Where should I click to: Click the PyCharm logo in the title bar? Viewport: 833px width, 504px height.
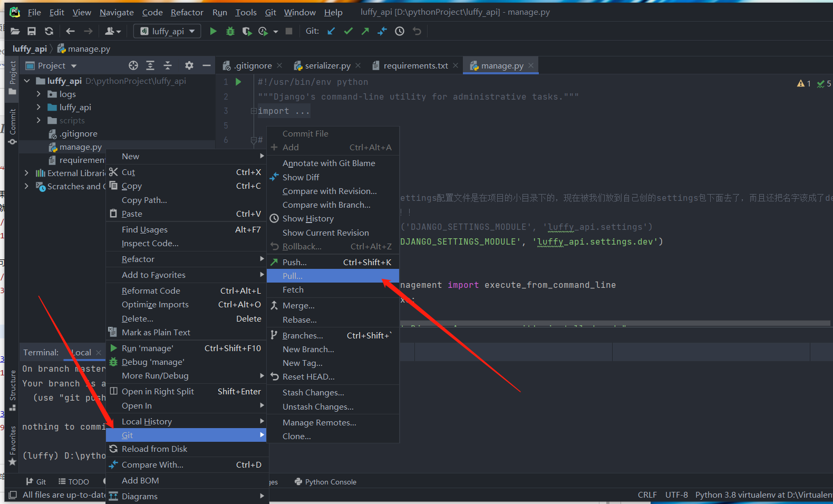(x=15, y=12)
